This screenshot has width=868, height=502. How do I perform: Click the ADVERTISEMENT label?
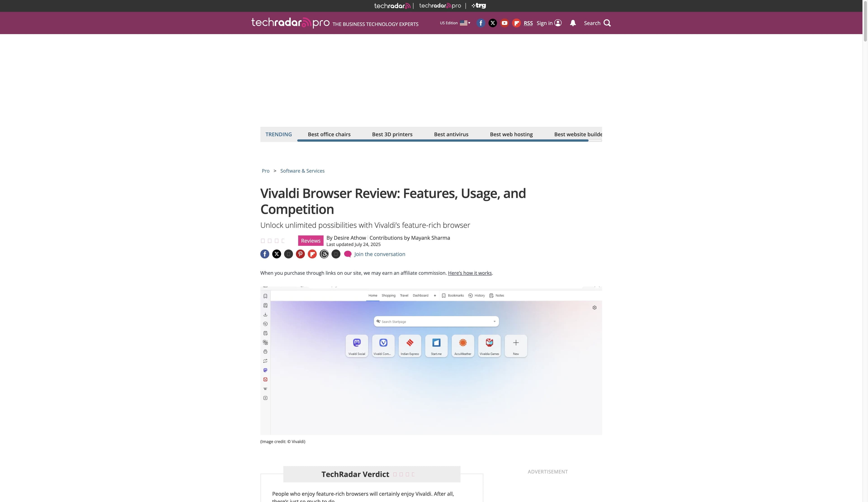pyautogui.click(x=548, y=472)
